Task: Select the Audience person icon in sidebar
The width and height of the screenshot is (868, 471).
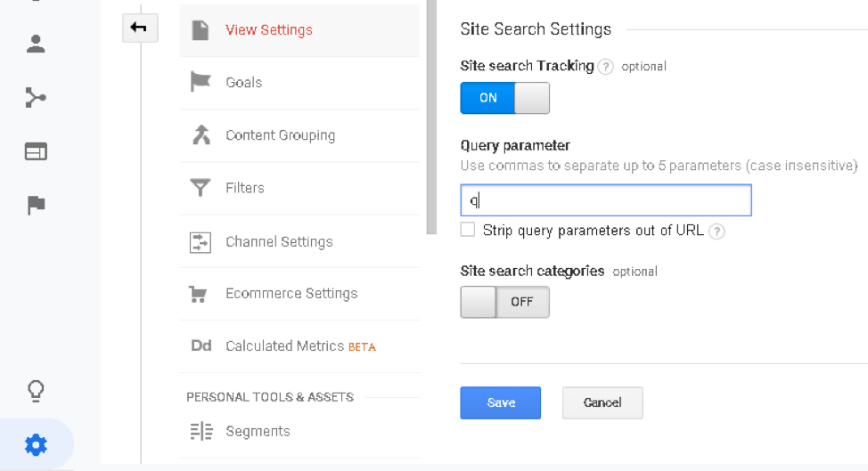Action: tap(36, 45)
